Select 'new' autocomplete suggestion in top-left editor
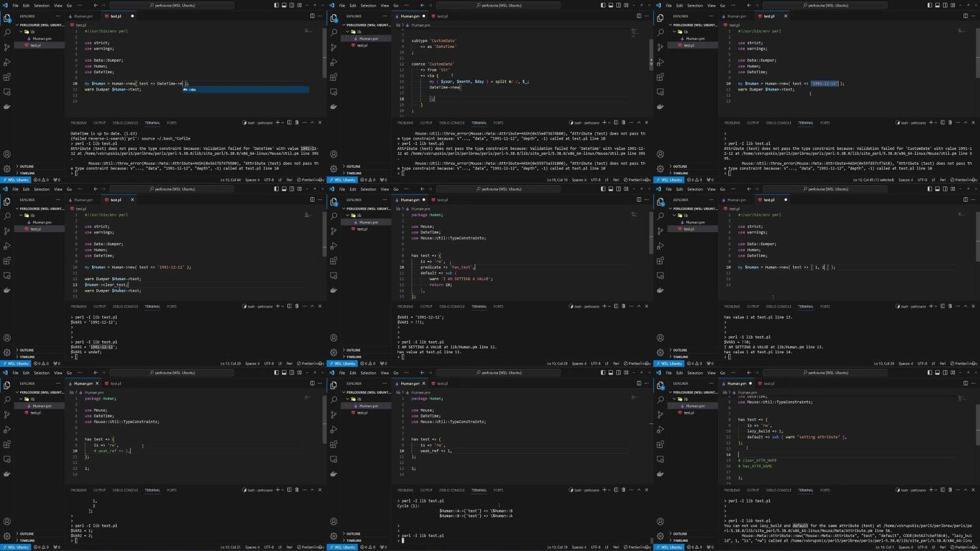This screenshot has width=980, height=551. [x=245, y=89]
